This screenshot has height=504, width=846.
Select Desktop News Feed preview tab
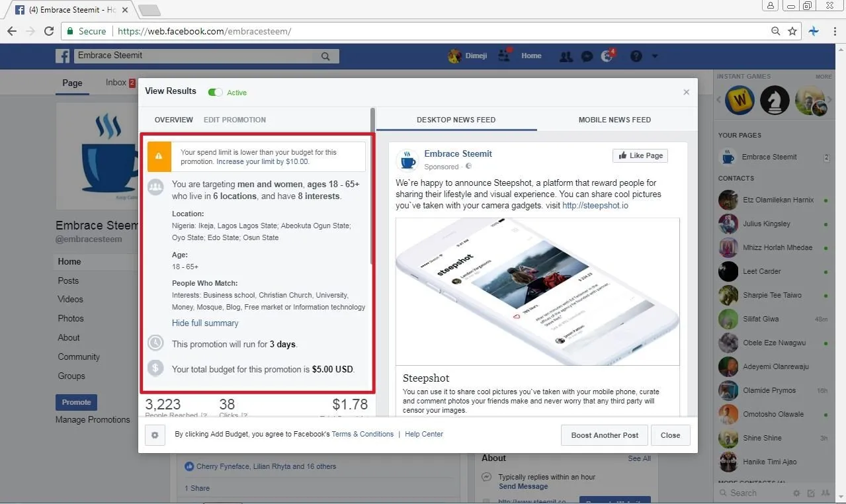pos(456,120)
